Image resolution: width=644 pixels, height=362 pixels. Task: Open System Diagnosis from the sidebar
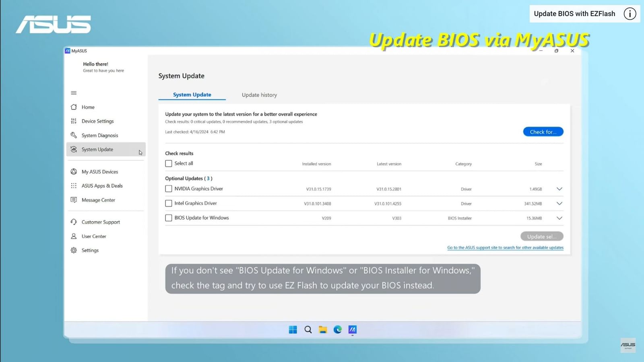[x=99, y=135]
